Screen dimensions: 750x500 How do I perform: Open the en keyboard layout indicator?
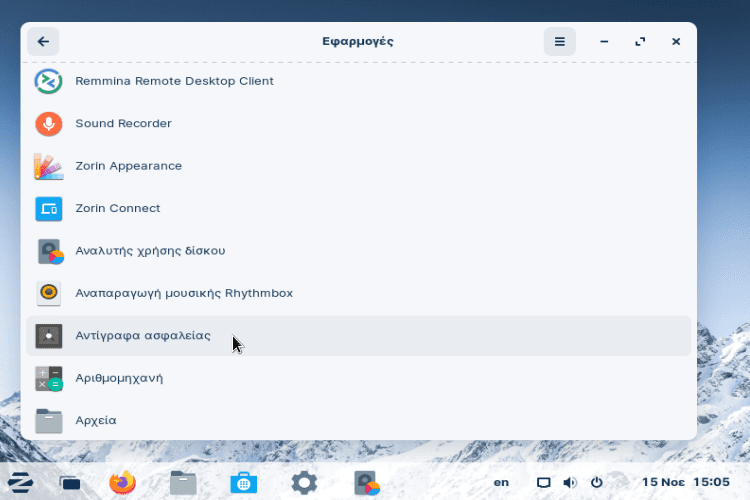click(x=501, y=482)
